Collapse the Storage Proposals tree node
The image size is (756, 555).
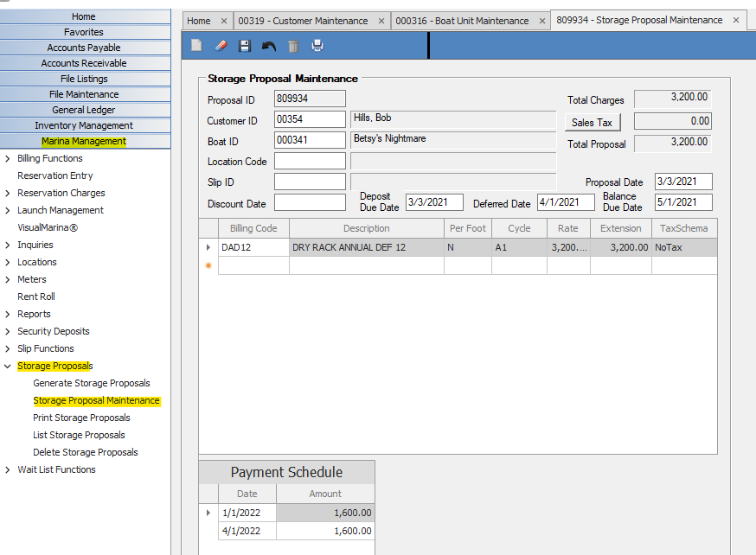[8, 366]
